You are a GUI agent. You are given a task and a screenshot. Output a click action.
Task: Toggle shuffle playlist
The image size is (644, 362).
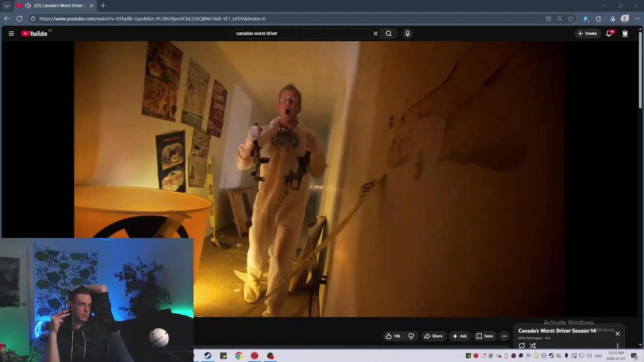532,345
